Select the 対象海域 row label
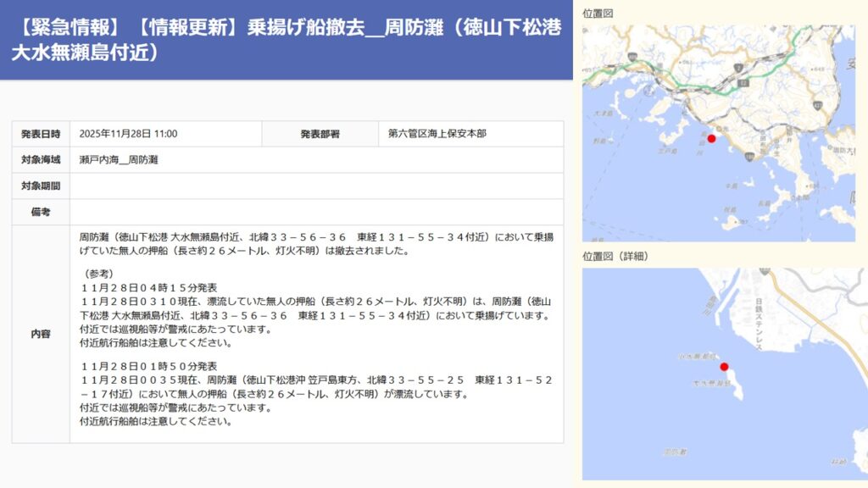This screenshot has height=488, width=868. pos(41,159)
